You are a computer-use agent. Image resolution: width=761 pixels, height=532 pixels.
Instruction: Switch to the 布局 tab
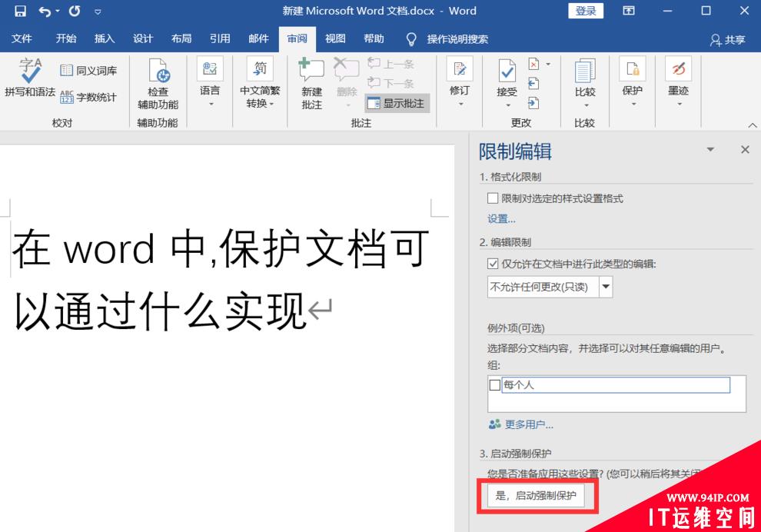181,39
